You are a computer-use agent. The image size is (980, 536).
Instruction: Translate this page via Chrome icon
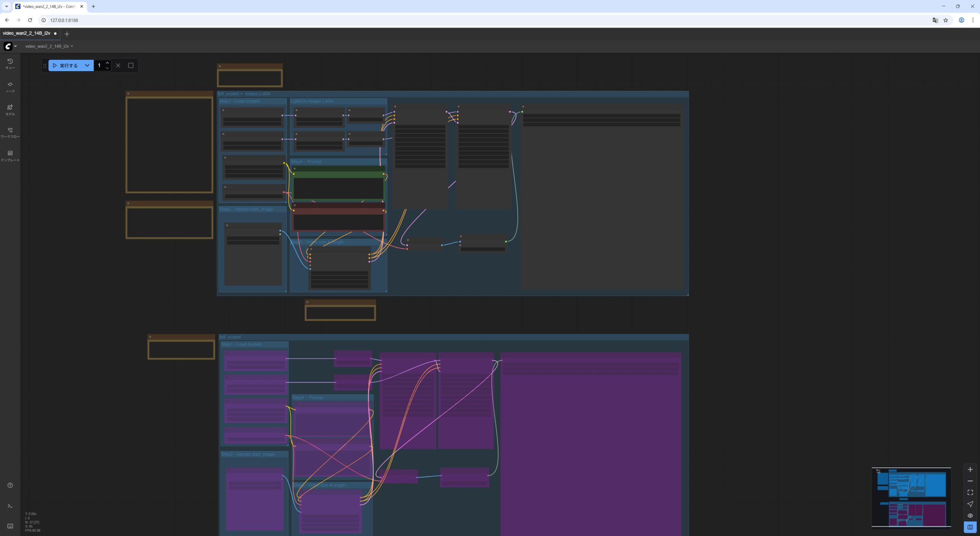pos(935,20)
